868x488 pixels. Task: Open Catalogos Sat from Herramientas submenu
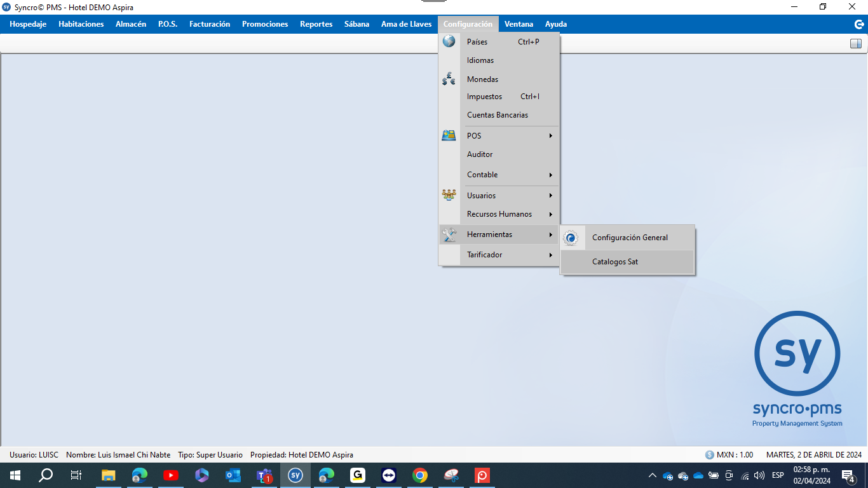(628, 262)
